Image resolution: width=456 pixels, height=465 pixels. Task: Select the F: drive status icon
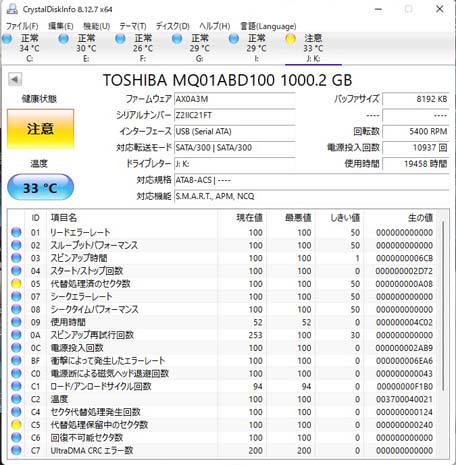[x=120, y=39]
